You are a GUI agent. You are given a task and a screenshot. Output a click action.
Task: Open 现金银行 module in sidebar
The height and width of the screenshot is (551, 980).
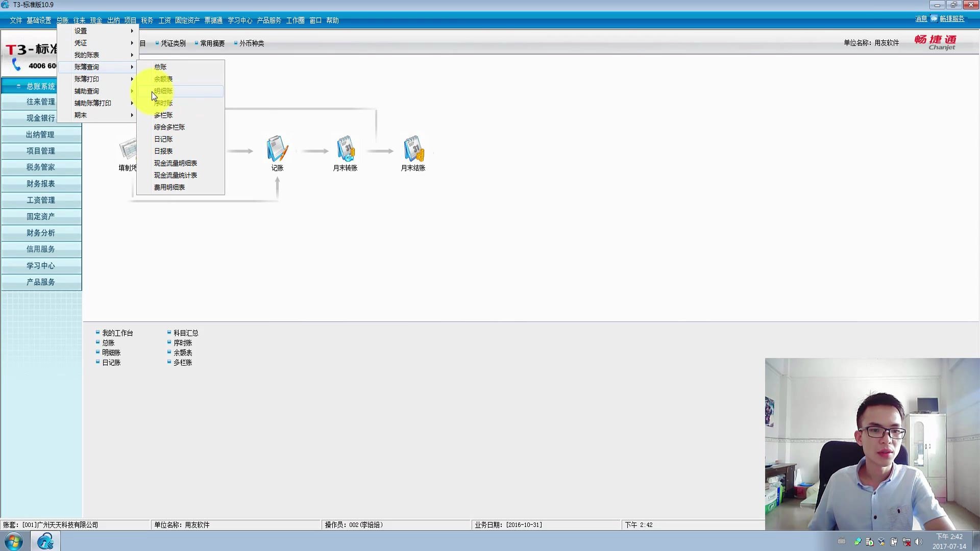41,118
